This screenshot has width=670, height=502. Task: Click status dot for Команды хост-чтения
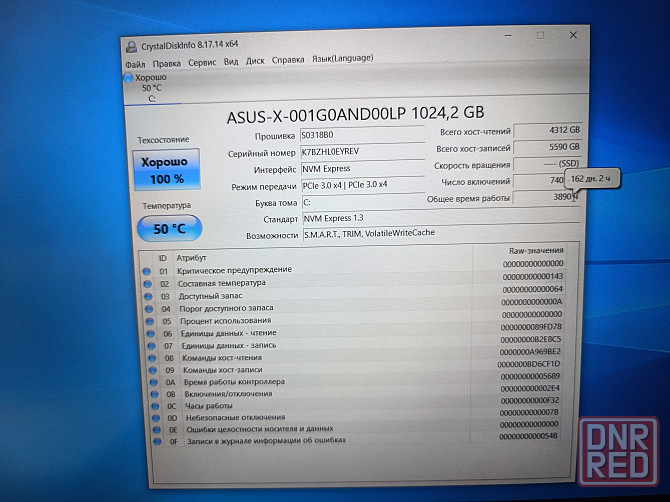152,358
